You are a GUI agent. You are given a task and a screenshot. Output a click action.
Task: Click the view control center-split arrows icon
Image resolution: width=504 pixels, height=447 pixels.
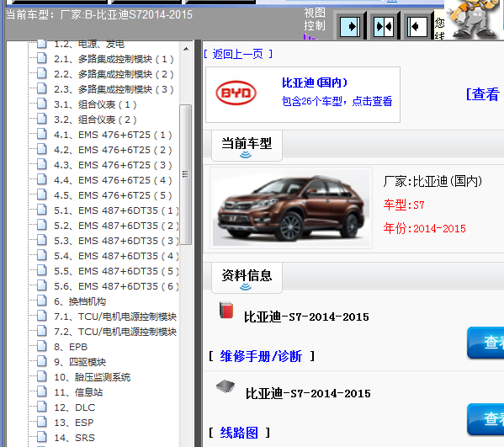(384, 26)
